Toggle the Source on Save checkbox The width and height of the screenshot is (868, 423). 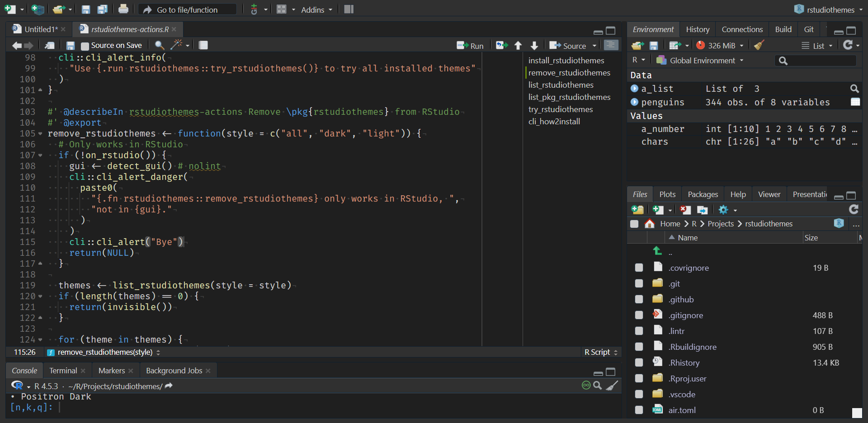point(85,46)
